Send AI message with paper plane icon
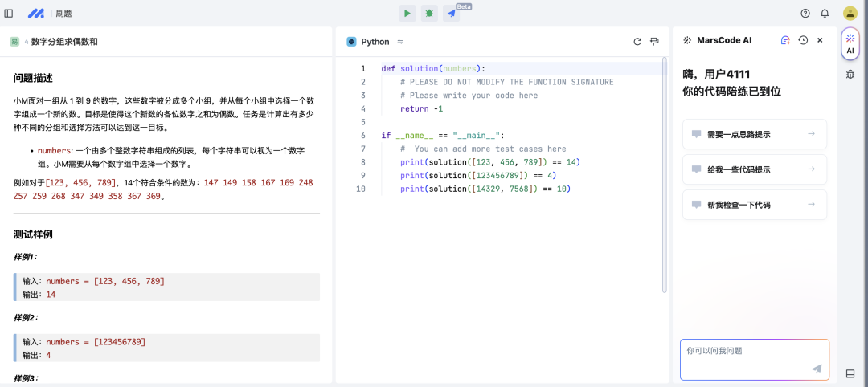 pyautogui.click(x=817, y=369)
